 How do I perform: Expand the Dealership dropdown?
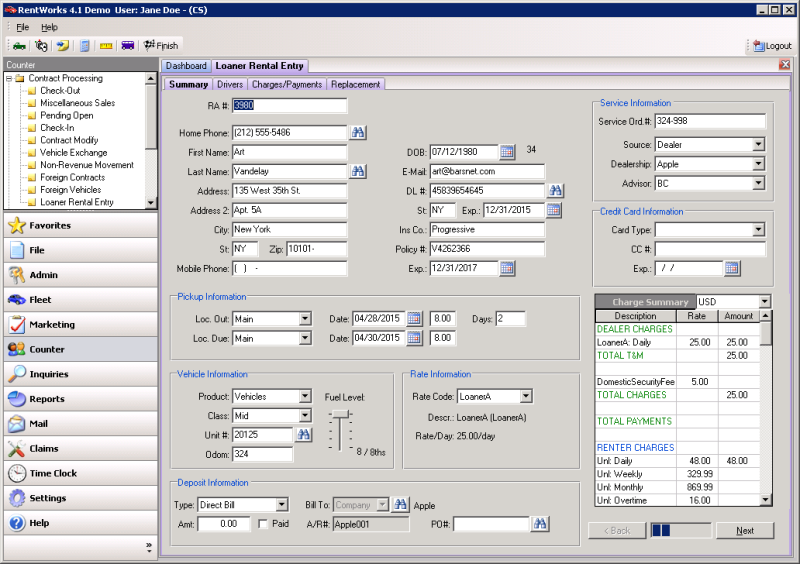[x=759, y=164]
